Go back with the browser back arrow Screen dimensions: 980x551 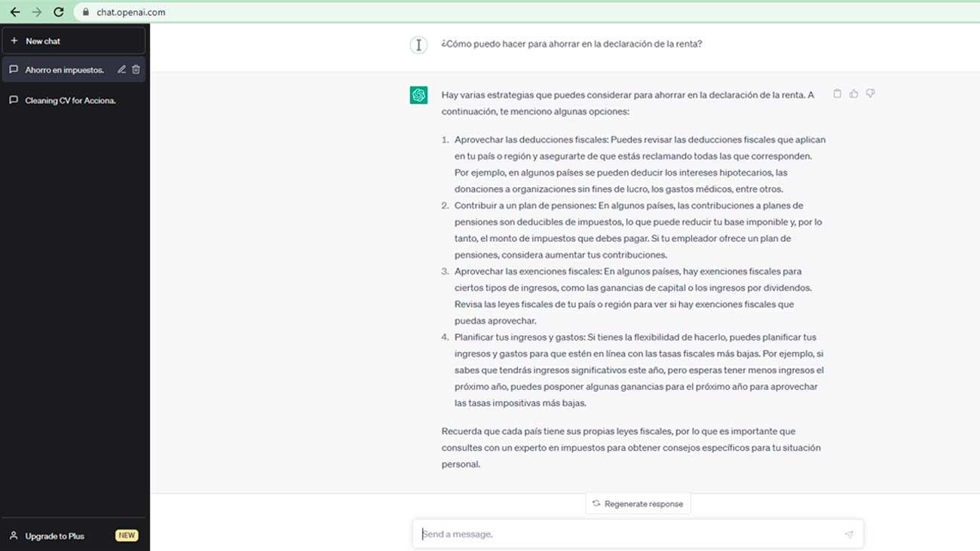click(x=15, y=12)
